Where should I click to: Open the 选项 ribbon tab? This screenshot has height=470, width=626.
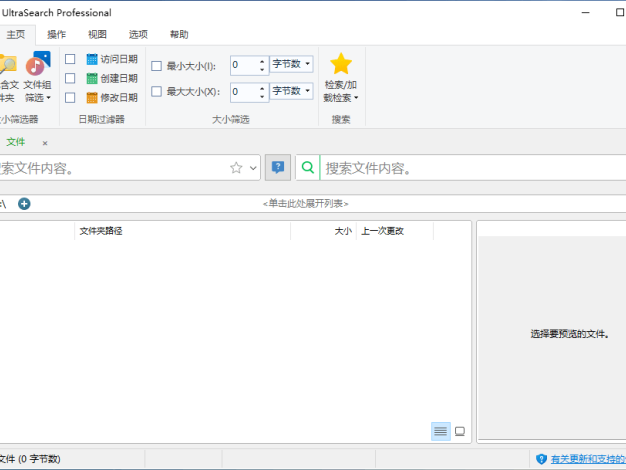pyautogui.click(x=138, y=35)
